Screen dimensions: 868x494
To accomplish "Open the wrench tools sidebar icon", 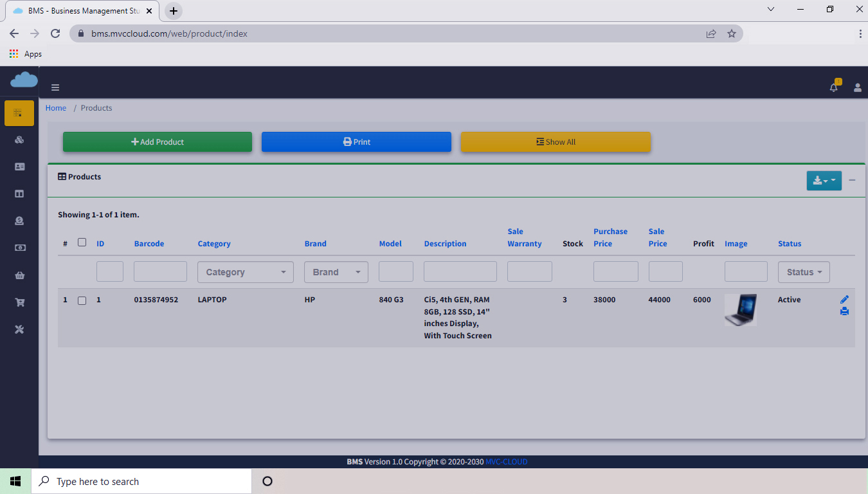I will [19, 329].
